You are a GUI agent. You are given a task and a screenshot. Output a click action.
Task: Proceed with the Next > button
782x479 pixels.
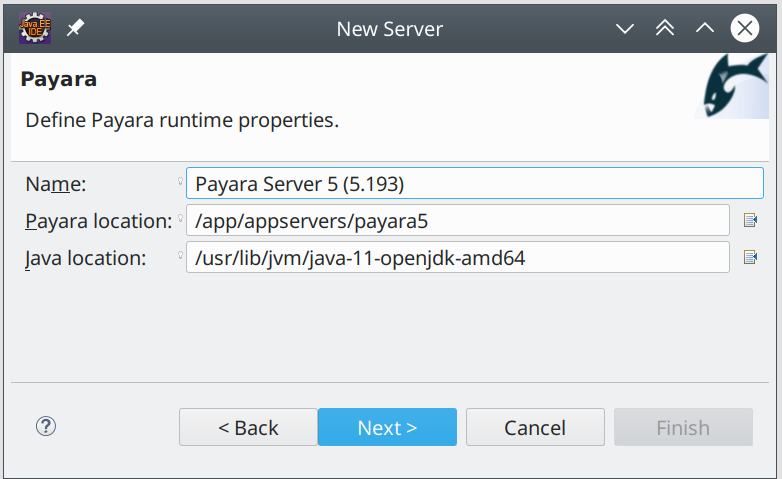coord(387,427)
